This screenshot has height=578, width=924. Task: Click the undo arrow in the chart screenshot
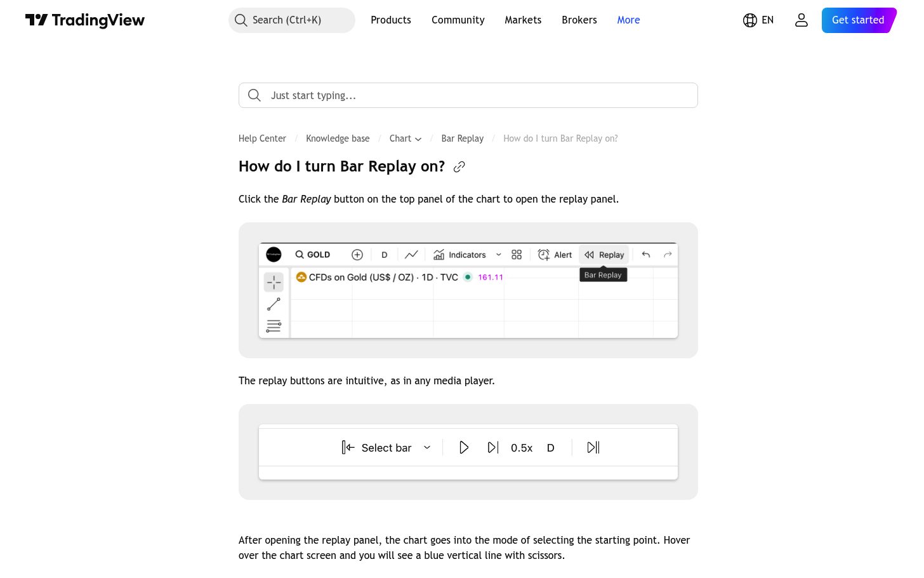pos(646,255)
